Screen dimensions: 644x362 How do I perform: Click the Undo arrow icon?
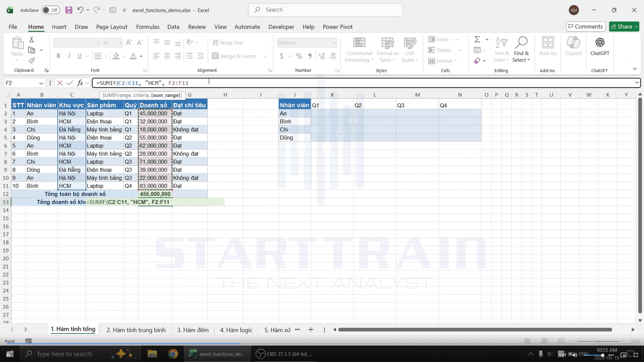pos(80,10)
